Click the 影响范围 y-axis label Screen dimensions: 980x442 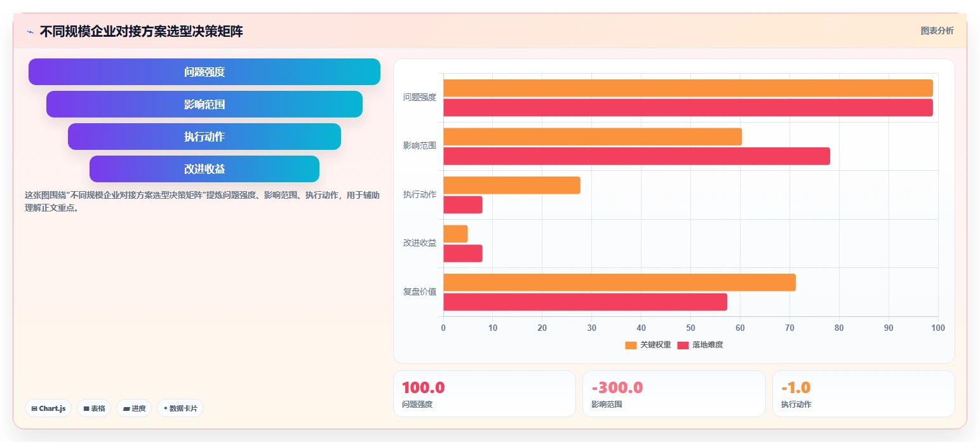coord(420,146)
